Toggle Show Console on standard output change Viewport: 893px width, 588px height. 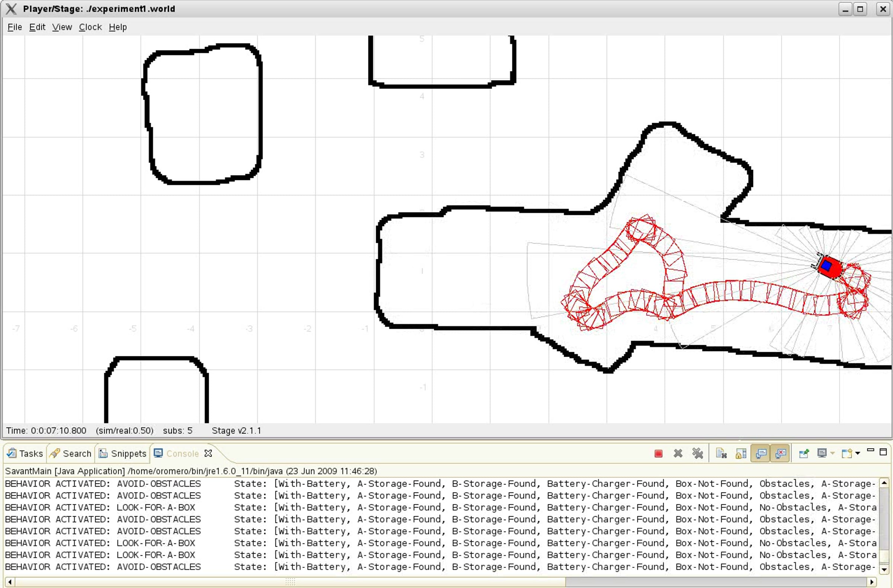(x=761, y=454)
